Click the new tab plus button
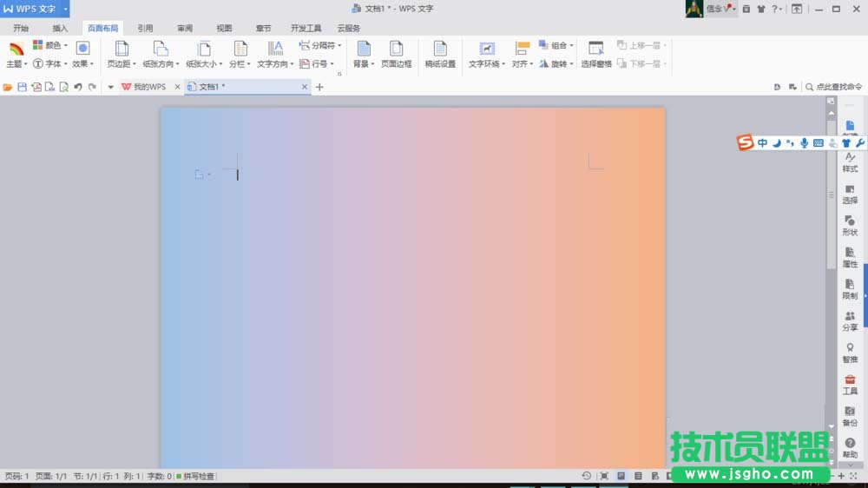 pos(319,87)
